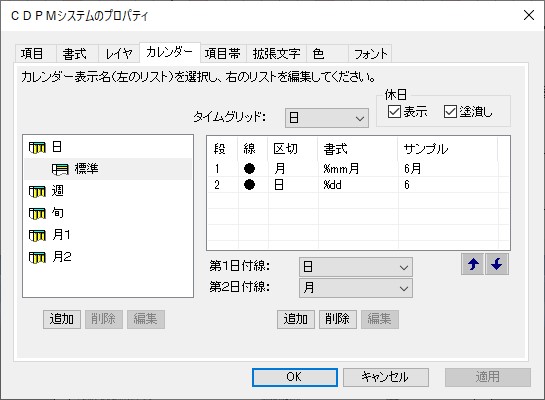Screen dimensions: 545x400
Task: Click the line dot in row 1
Action: (249, 169)
